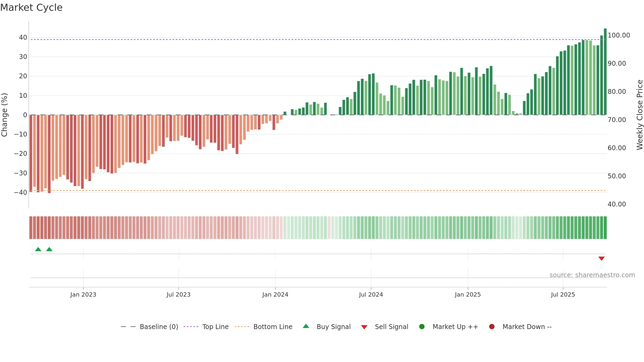Toggle the Top Line legend item
Screen dimensions: 644x362
[x=206, y=327]
